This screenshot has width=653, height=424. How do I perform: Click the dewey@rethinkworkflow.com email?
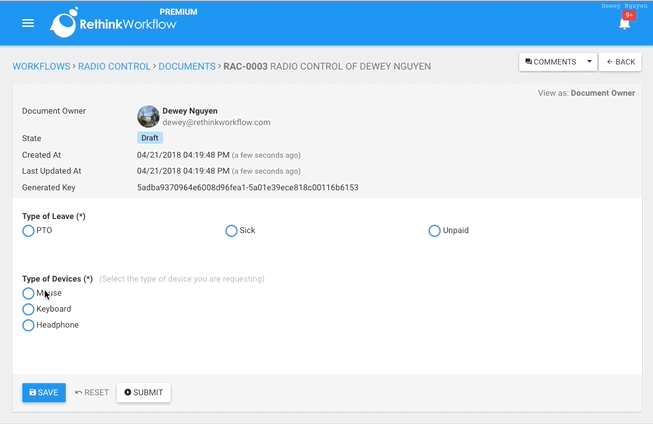216,122
